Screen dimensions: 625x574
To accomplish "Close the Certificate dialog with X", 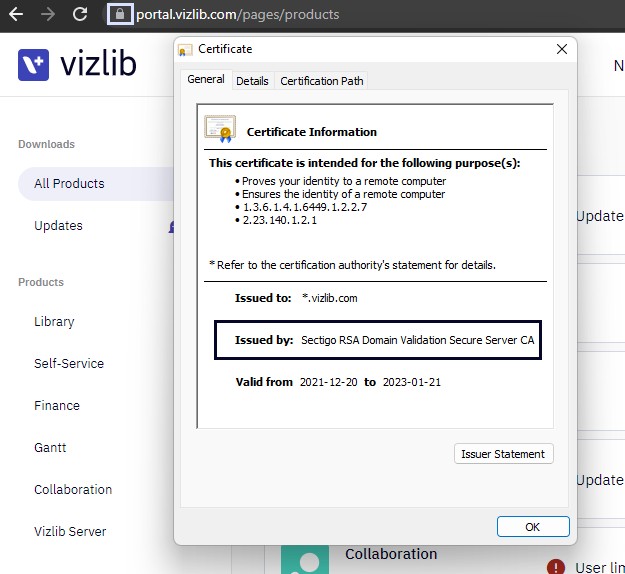I will [x=562, y=49].
